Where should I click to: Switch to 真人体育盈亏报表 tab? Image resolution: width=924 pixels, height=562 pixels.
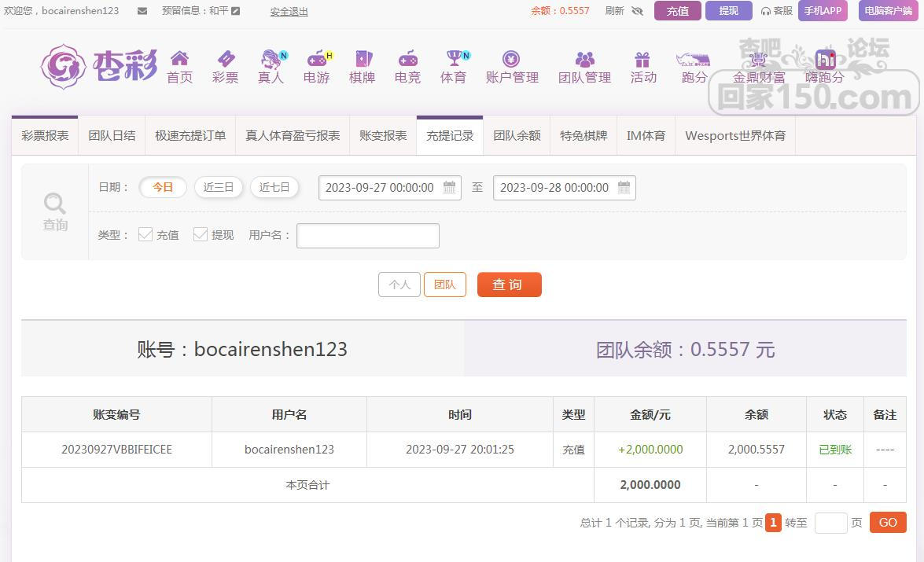pyautogui.click(x=293, y=135)
